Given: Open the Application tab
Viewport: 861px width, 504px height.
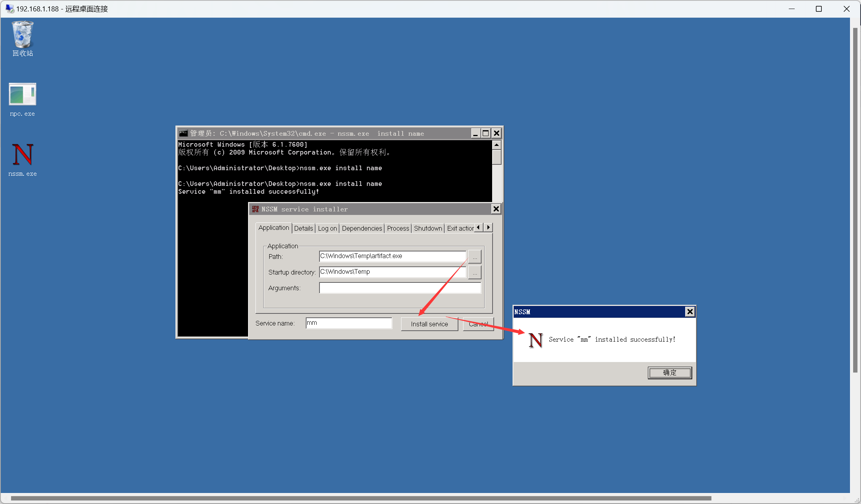Looking at the screenshot, I should (x=274, y=228).
